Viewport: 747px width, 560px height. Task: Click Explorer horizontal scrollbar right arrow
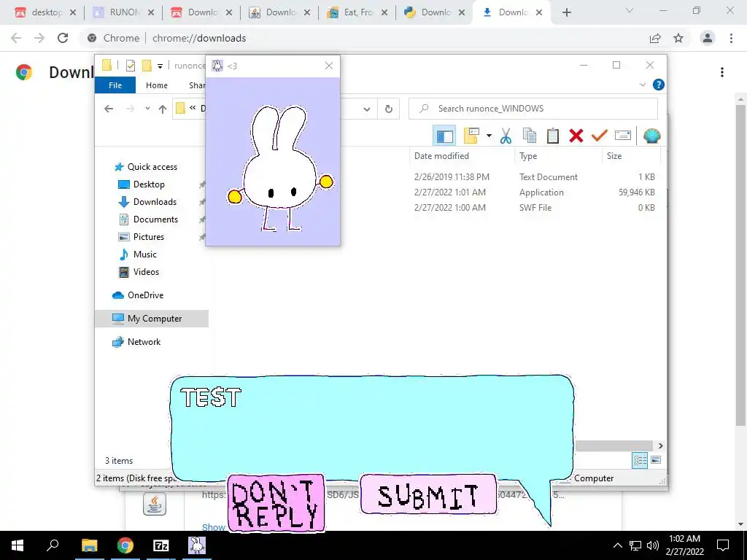[660, 446]
